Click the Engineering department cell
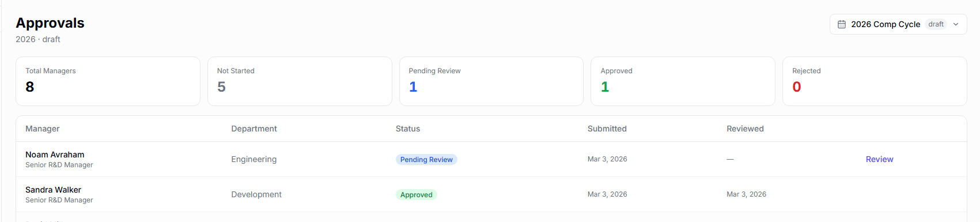Image resolution: width=980 pixels, height=222 pixels. 254,159
